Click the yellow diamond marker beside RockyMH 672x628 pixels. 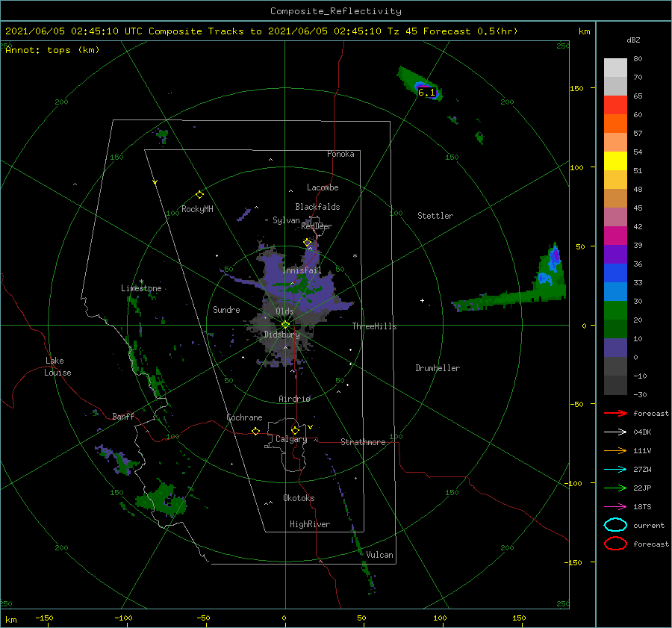199,195
